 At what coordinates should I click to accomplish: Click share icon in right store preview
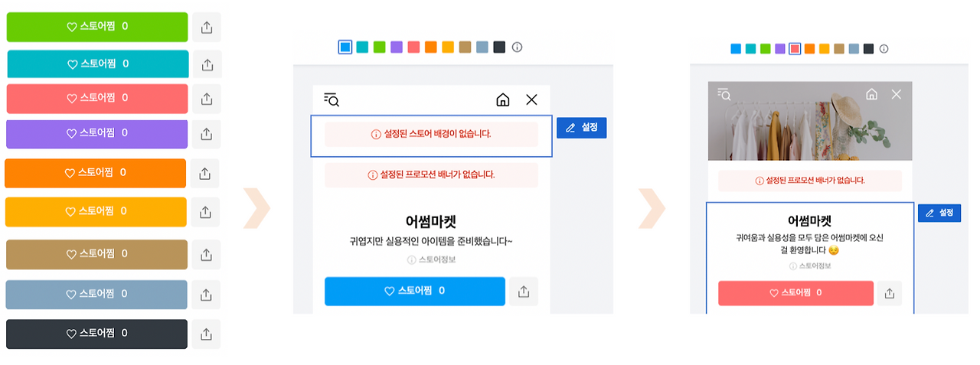890,293
